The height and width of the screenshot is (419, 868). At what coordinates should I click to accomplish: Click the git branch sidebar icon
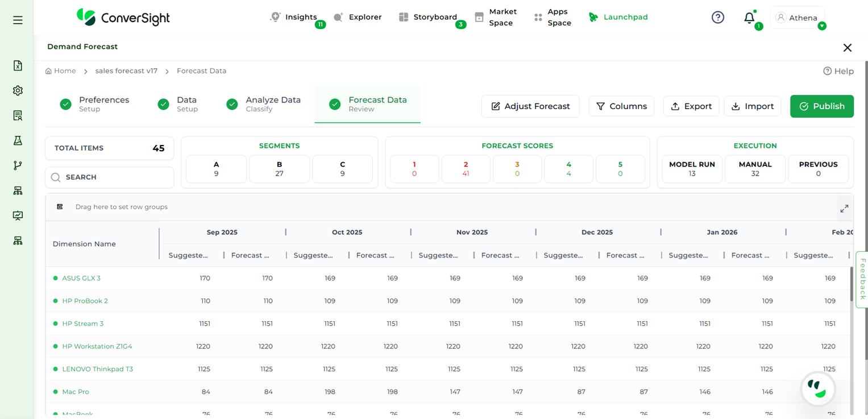18,165
